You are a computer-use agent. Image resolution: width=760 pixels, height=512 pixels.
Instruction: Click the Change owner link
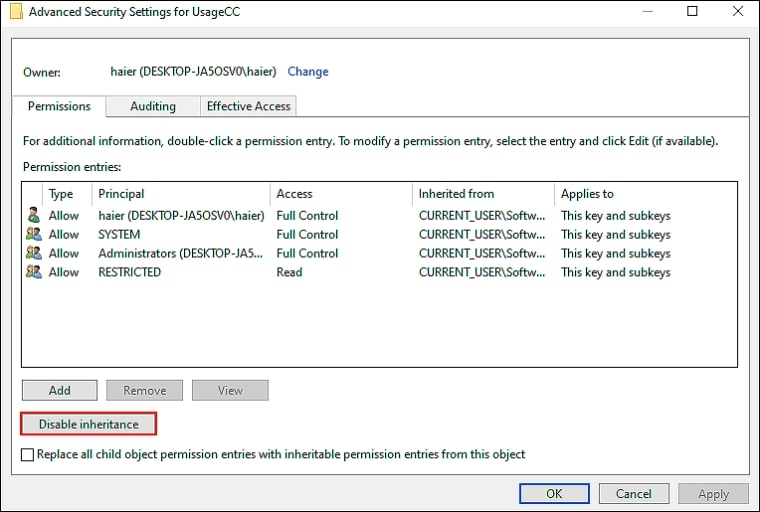pos(308,72)
